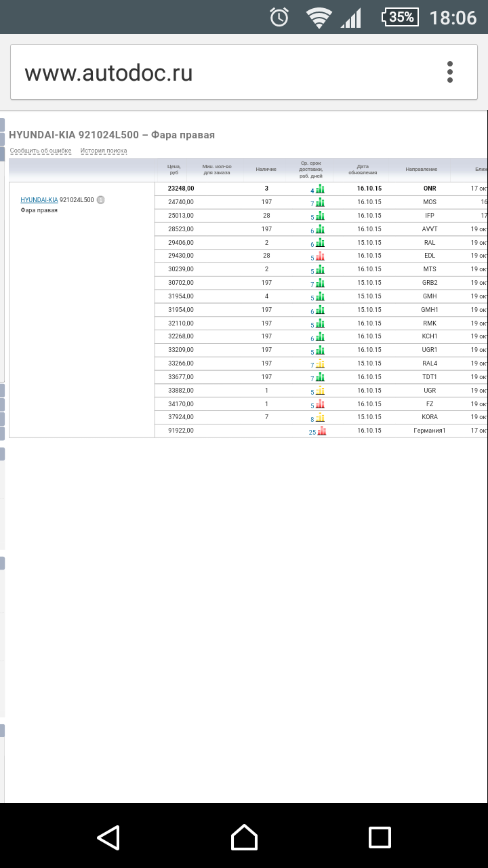
Task: Click the 'Дата обновления' column header
Action: pyautogui.click(x=363, y=169)
